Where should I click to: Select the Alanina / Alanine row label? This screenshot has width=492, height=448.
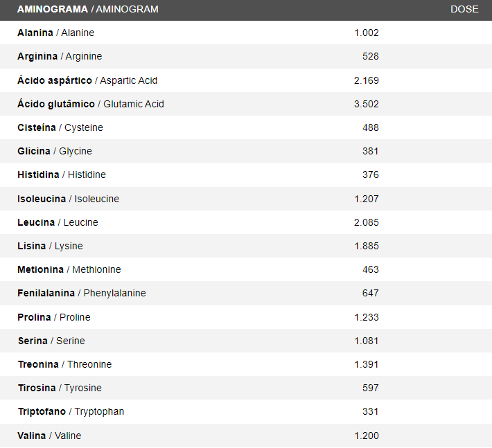[56, 33]
